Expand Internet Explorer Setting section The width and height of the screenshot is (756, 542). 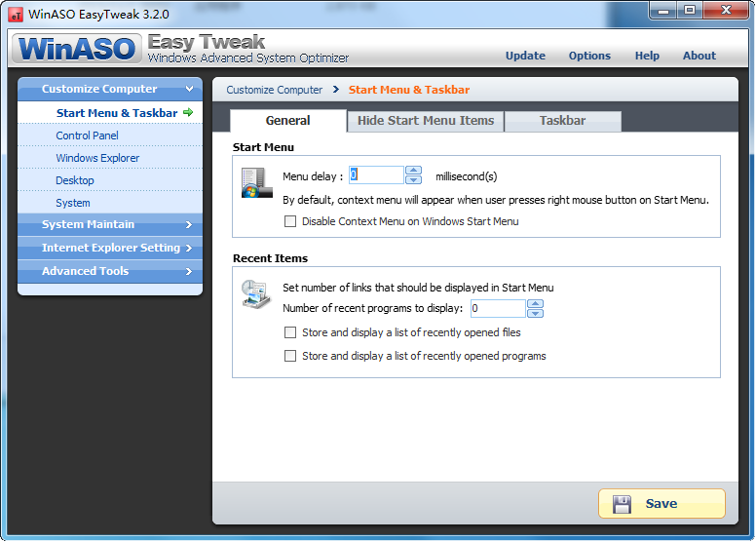110,248
